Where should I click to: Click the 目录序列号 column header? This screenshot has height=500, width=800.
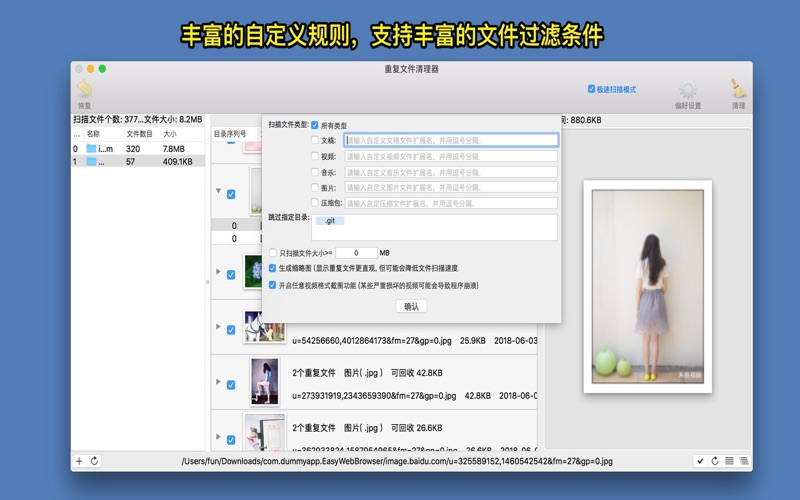click(230, 134)
